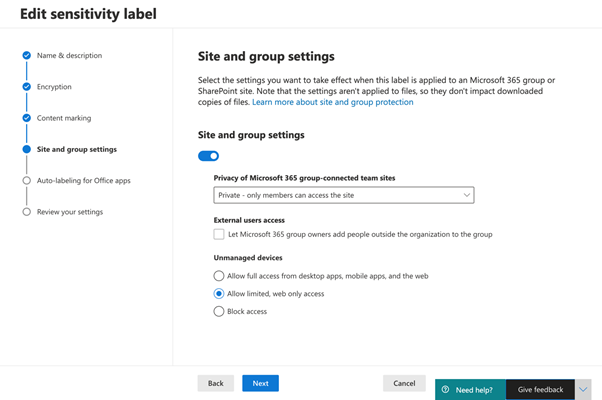Viewport: 602px width, 400px height.
Task: Select the Block access radio button
Action: [219, 311]
